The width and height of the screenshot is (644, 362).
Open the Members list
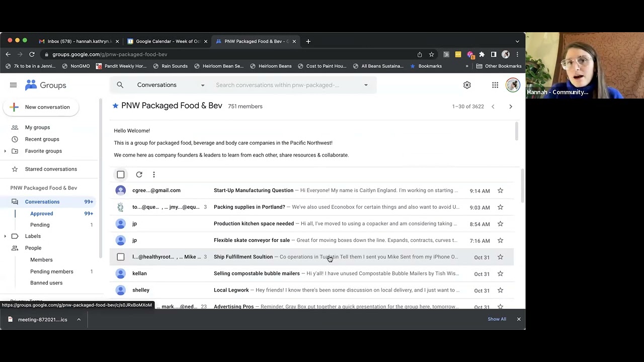(41, 260)
